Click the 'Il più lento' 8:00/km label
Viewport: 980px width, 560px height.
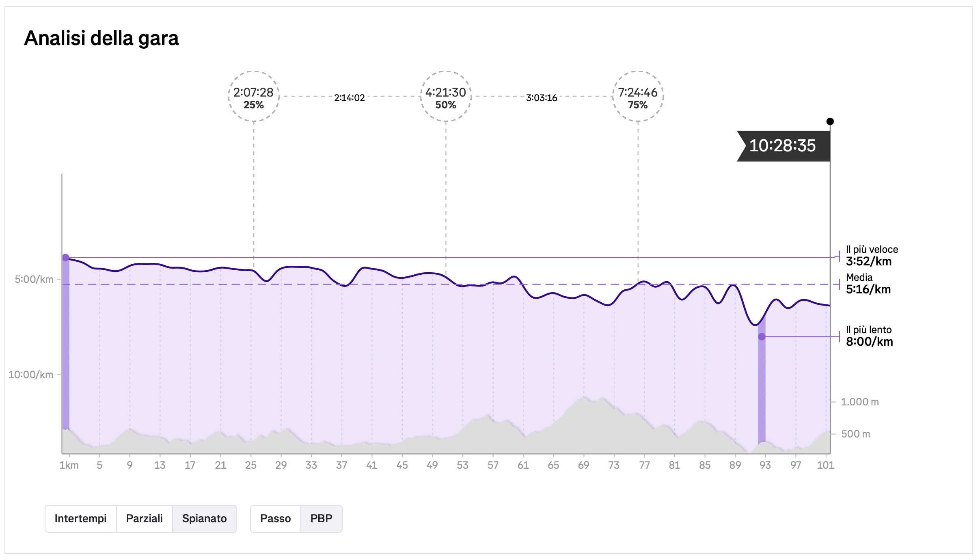click(870, 336)
